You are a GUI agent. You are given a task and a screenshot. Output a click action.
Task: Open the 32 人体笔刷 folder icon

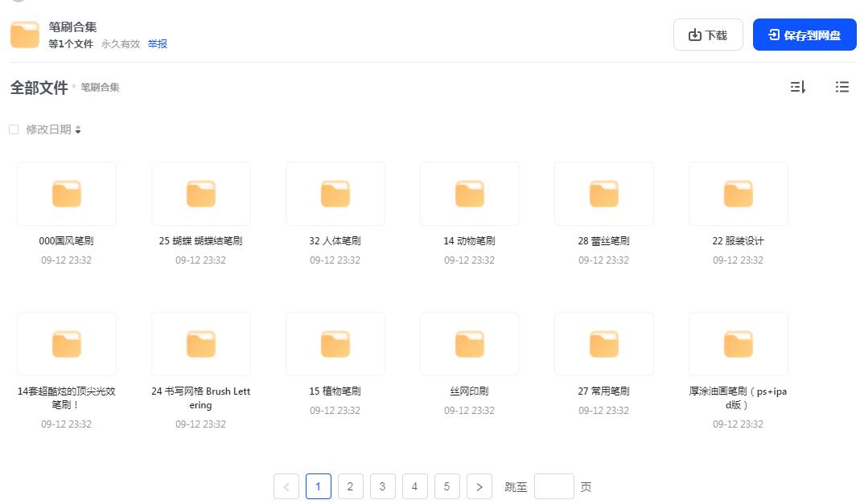pos(335,194)
